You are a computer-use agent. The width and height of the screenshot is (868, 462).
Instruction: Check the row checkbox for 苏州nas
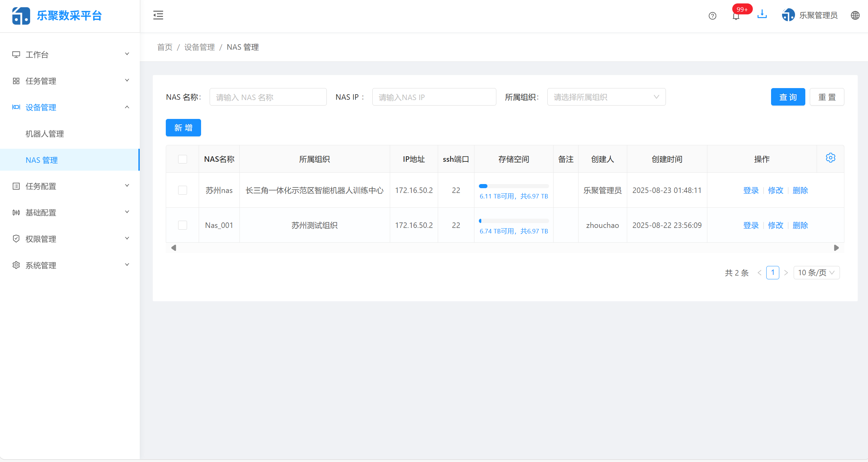[182, 190]
